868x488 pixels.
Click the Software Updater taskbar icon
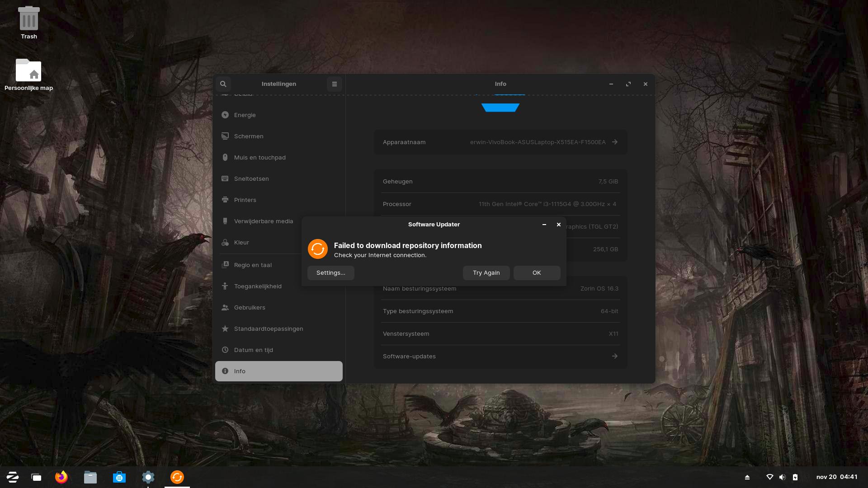point(177,477)
